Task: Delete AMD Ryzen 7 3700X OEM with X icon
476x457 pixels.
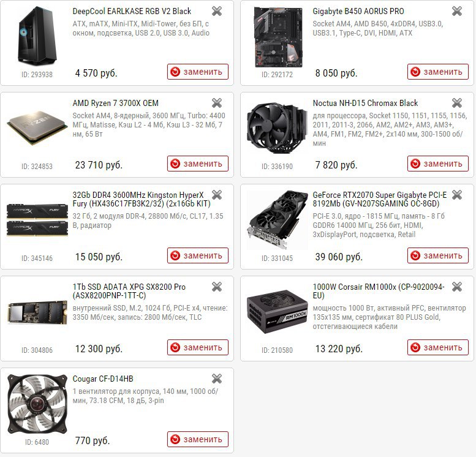Action: 217,103
